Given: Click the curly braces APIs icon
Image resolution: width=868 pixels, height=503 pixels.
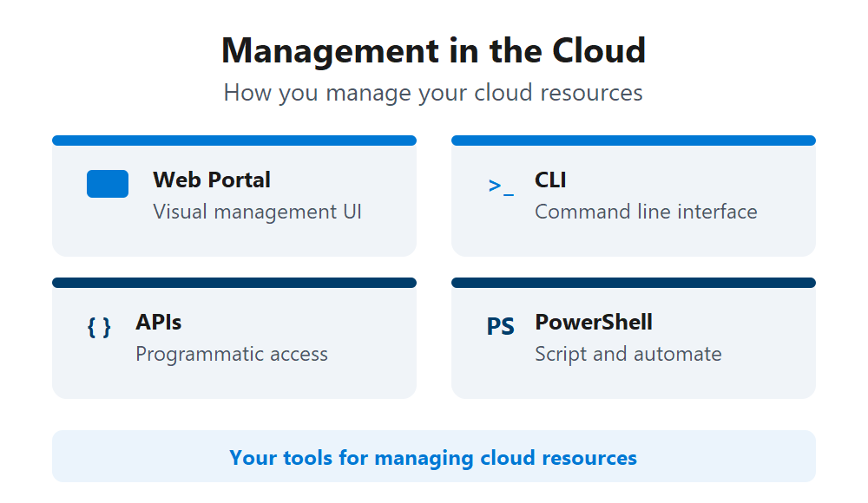Looking at the screenshot, I should point(99,327).
